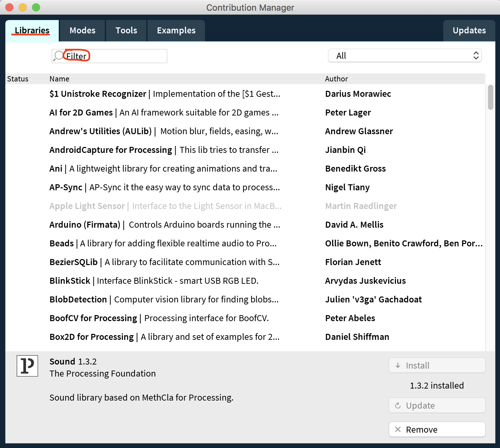The height and width of the screenshot is (448, 500).
Task: Click the Sound library description text
Action: (x=142, y=398)
